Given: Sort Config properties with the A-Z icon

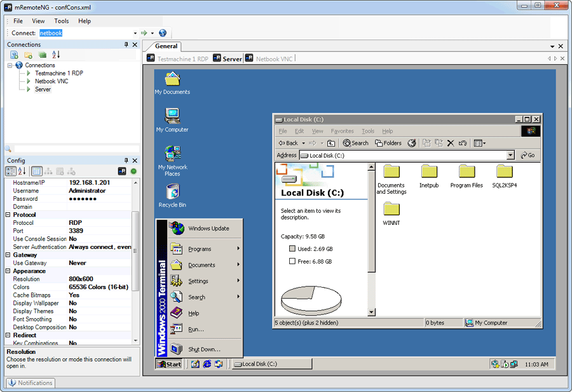Looking at the screenshot, I should (x=21, y=170).
